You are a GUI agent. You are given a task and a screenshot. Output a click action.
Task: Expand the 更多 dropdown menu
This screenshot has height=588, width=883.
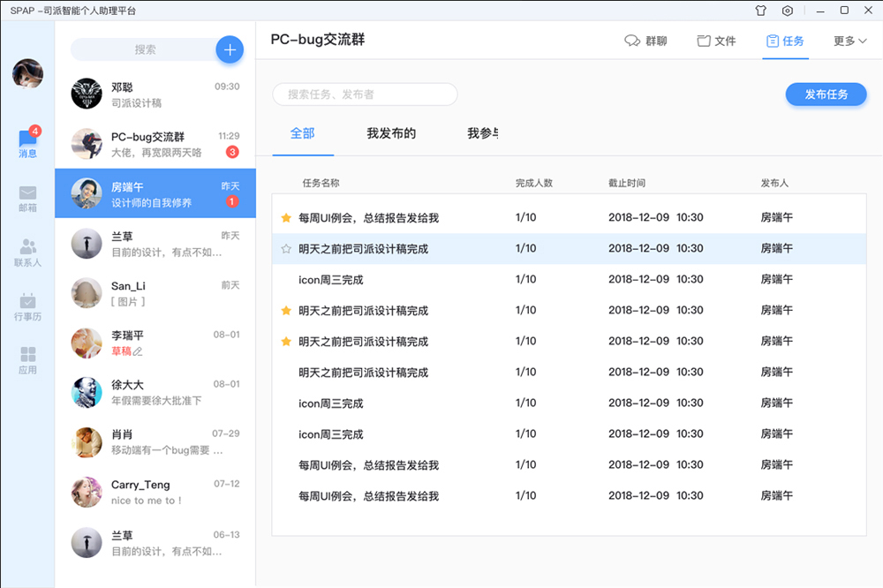click(849, 41)
